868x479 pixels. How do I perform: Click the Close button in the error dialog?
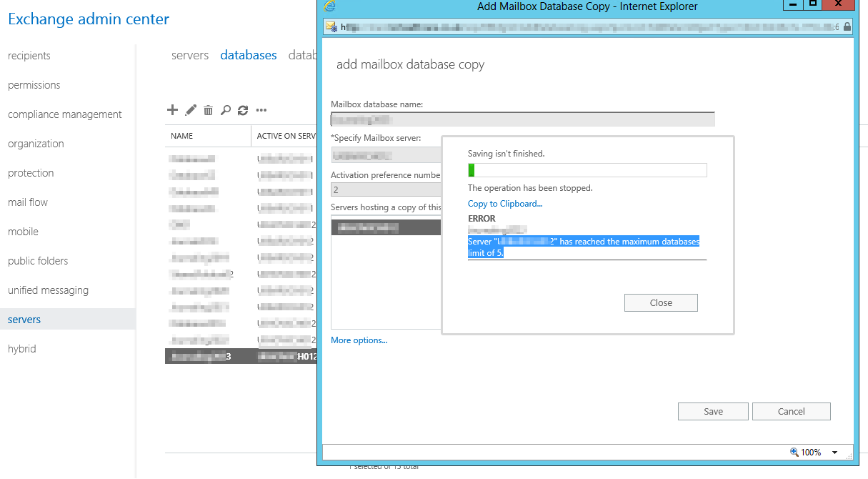coord(661,302)
